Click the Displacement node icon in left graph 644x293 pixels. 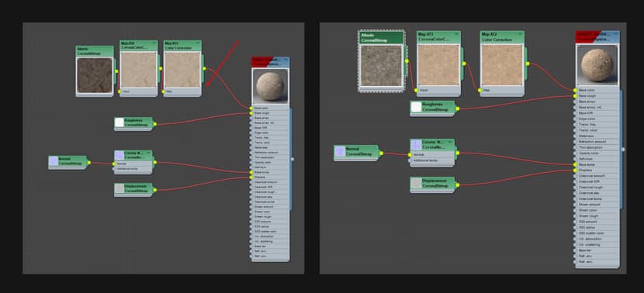tap(119, 188)
